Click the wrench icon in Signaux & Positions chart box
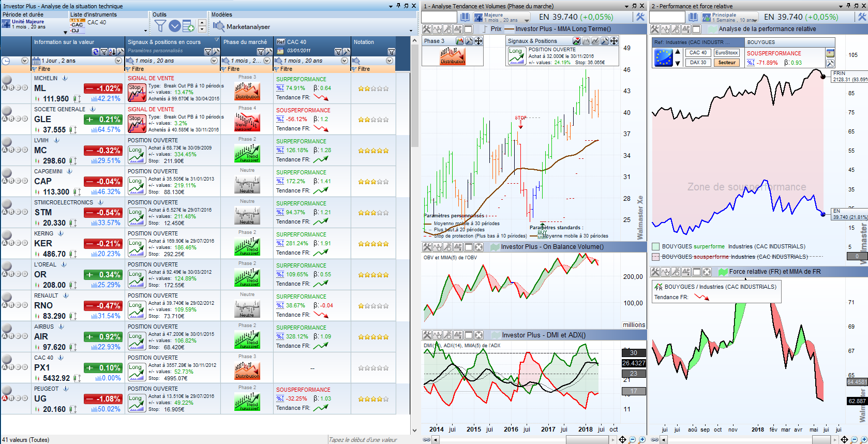 point(605,41)
